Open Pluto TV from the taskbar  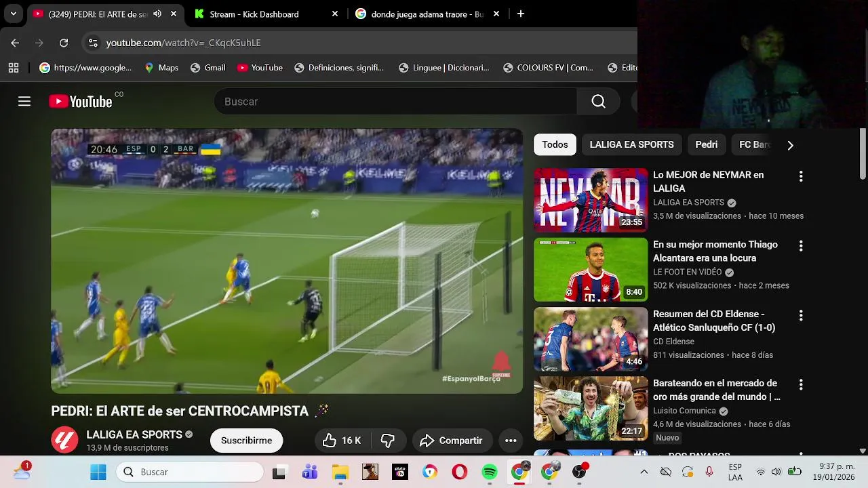400,472
